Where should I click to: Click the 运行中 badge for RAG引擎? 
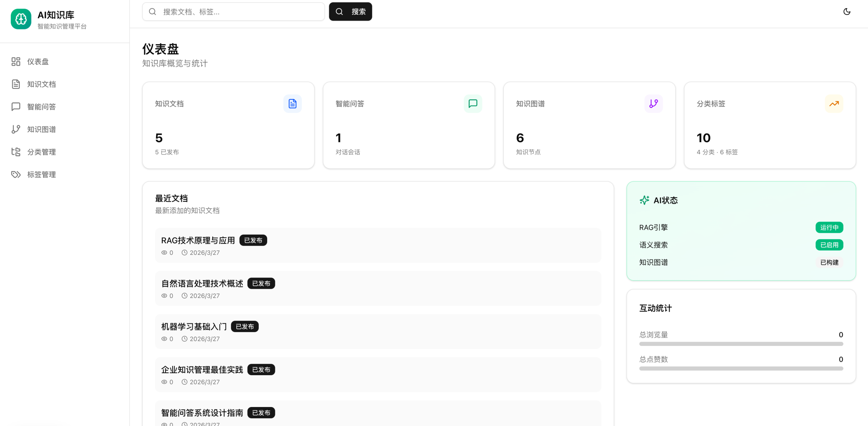click(829, 227)
